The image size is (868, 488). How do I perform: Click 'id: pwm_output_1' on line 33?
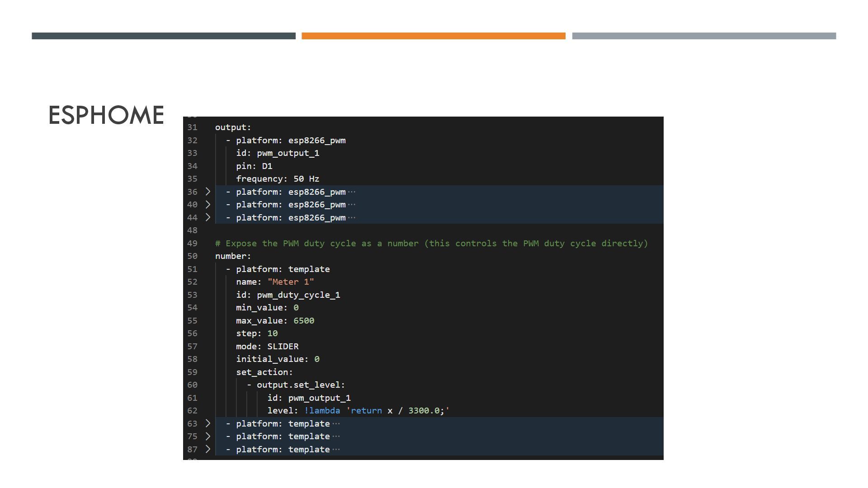(278, 153)
